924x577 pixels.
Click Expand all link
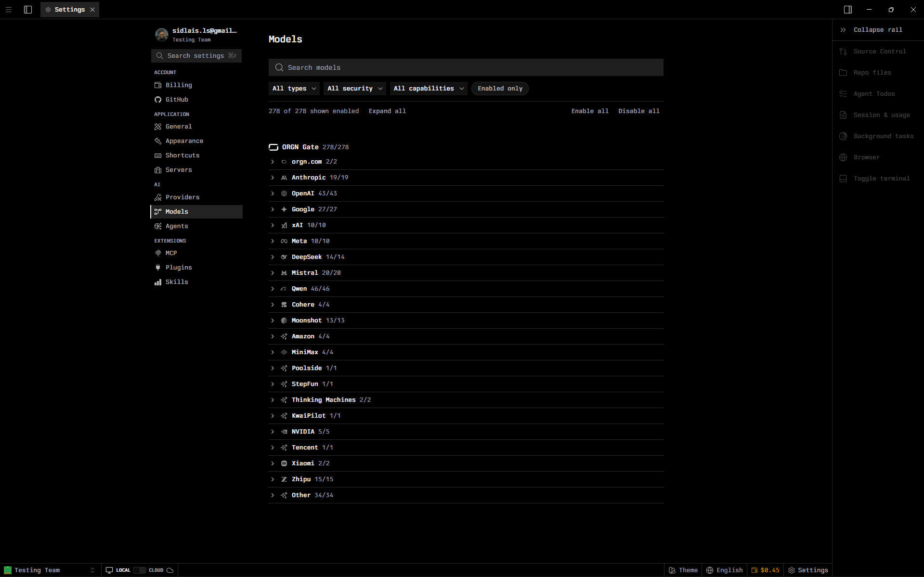387,111
